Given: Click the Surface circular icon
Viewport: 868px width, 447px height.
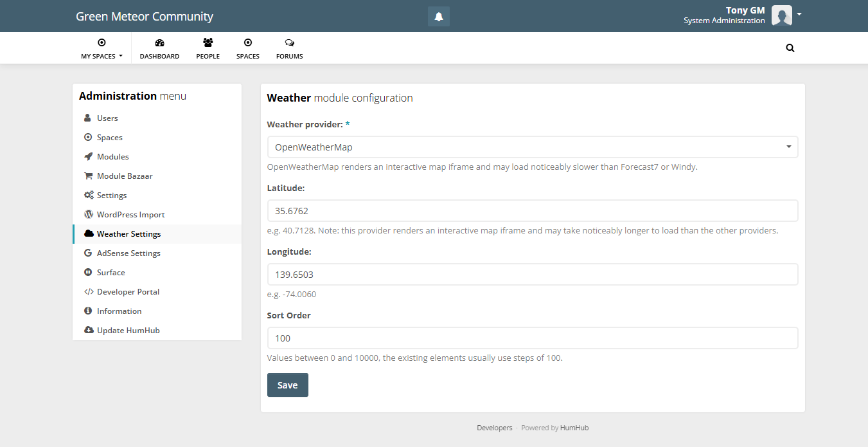Looking at the screenshot, I should pos(88,273).
